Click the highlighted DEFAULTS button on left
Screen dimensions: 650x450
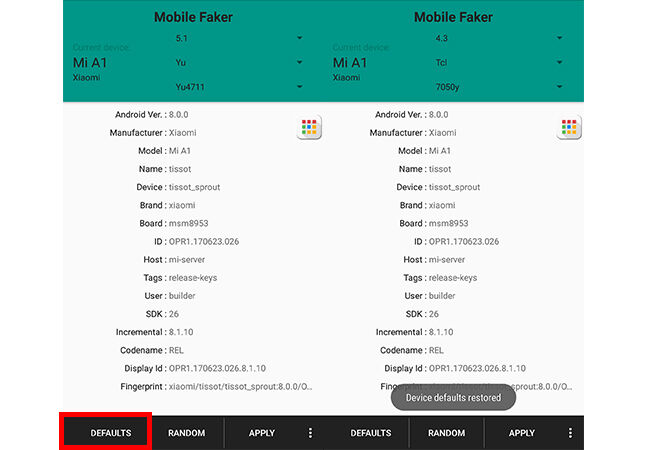tap(111, 433)
